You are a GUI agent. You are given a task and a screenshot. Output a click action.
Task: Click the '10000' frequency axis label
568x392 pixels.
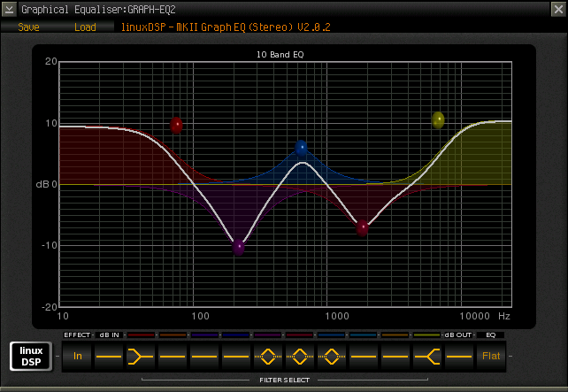(474, 316)
